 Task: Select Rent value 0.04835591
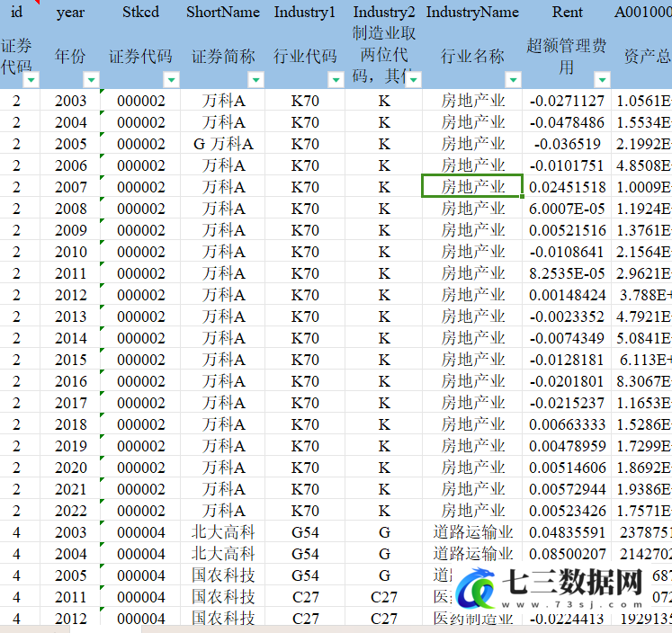(567, 532)
